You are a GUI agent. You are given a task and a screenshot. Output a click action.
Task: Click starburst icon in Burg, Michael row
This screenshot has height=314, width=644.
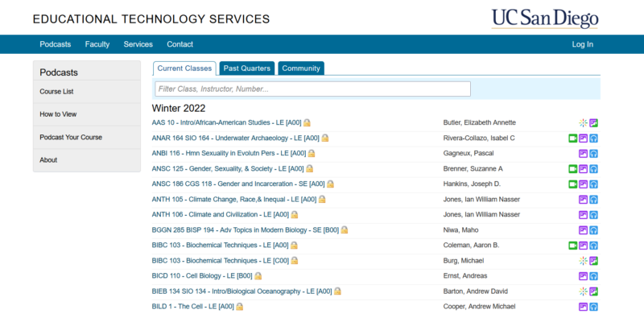[583, 261]
